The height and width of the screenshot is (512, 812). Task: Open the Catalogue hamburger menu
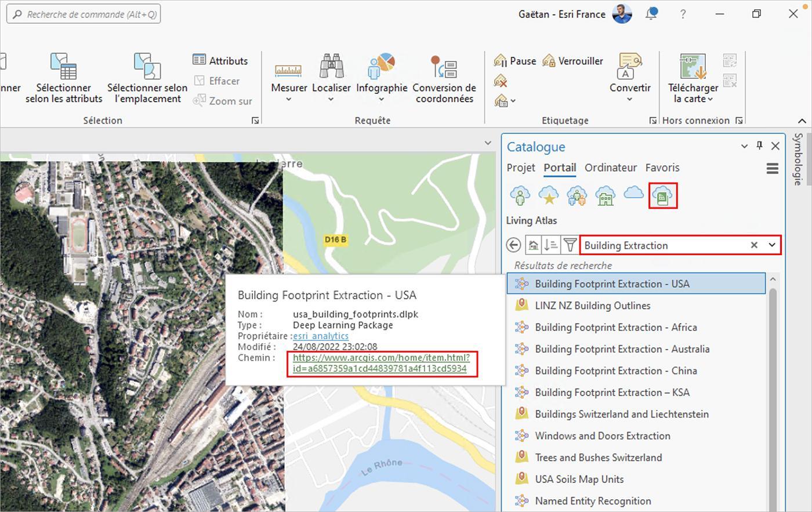point(772,168)
